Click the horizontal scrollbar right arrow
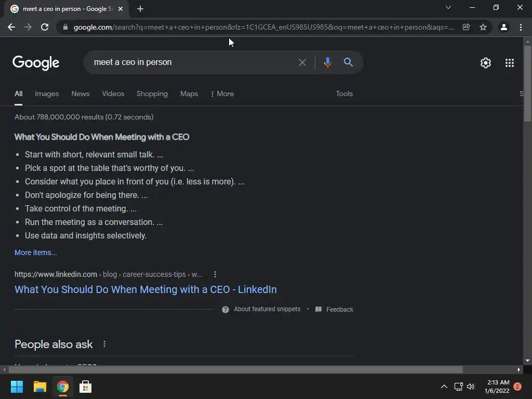 point(519,369)
